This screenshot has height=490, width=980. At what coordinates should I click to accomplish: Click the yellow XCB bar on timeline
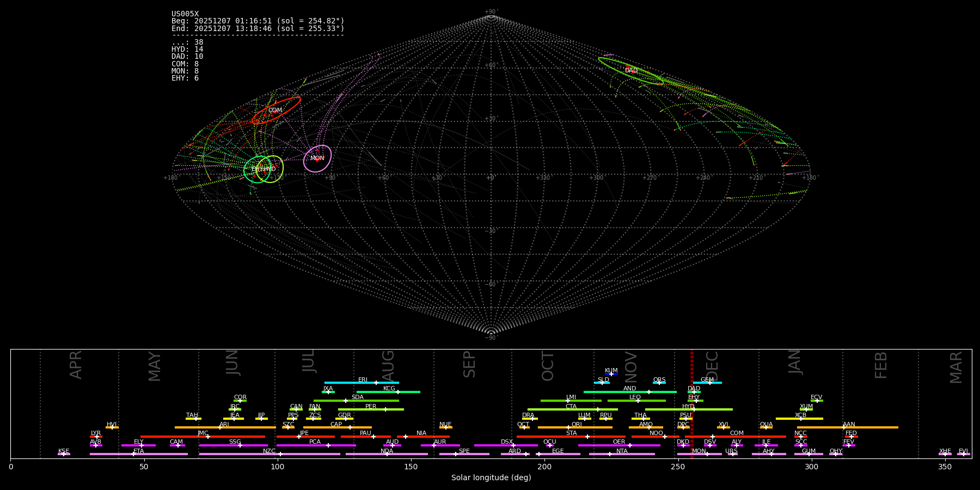tap(799, 419)
